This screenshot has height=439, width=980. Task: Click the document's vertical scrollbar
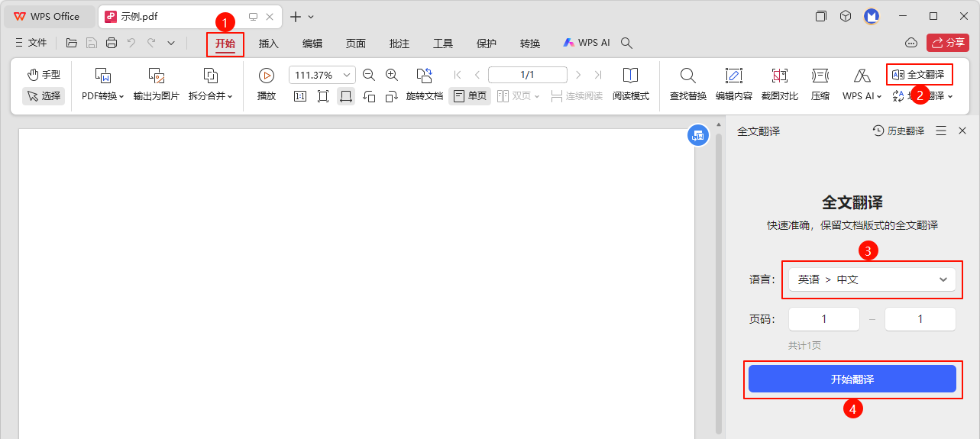tap(718, 282)
